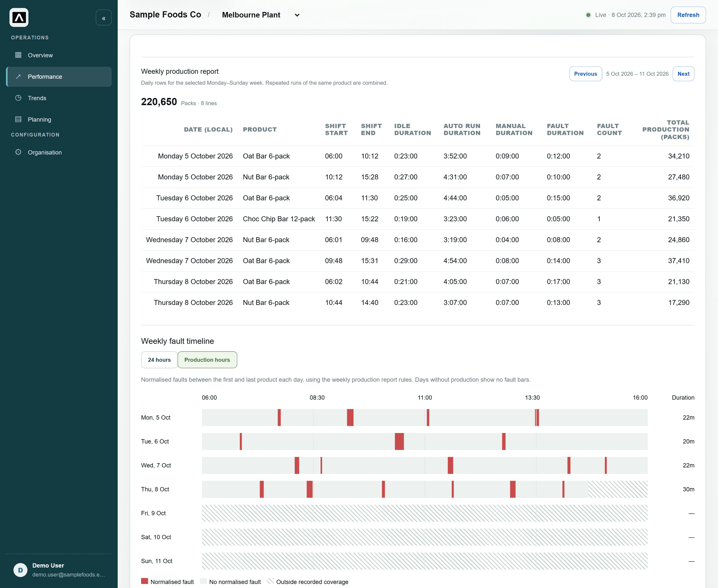
Task: Click the 30m duration for Thu, 8 Oct
Action: (688, 489)
